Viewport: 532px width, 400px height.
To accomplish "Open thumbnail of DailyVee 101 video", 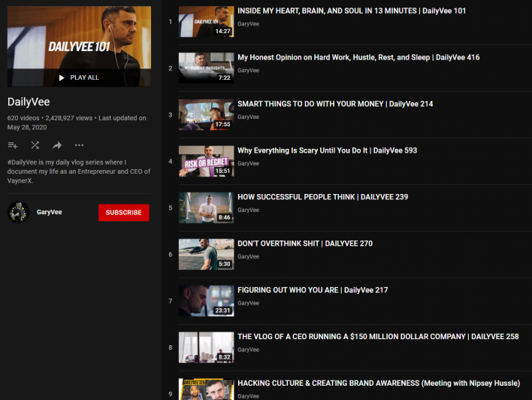I will click(x=207, y=22).
